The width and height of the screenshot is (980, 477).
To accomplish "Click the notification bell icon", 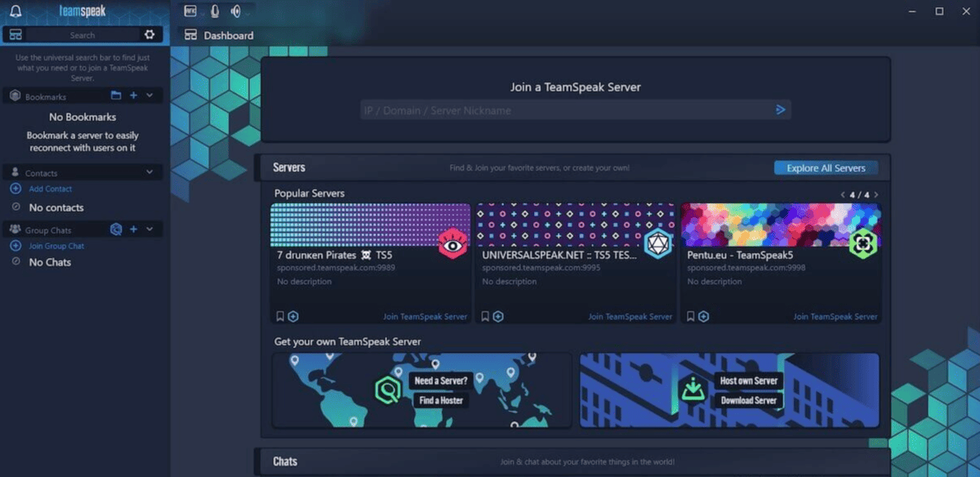I will click(15, 11).
